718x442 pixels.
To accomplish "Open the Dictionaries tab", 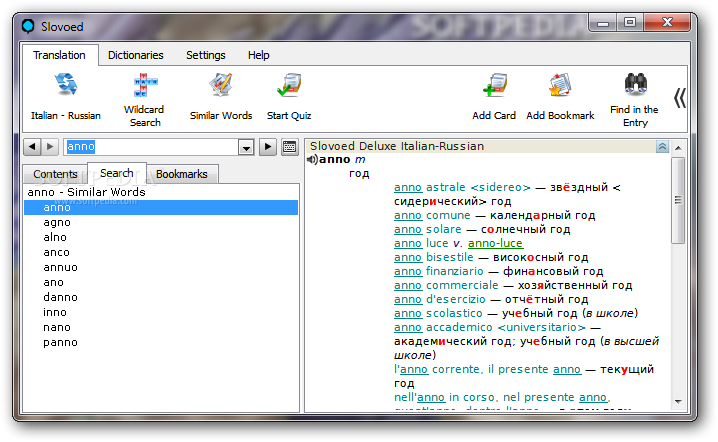I will click(x=136, y=55).
